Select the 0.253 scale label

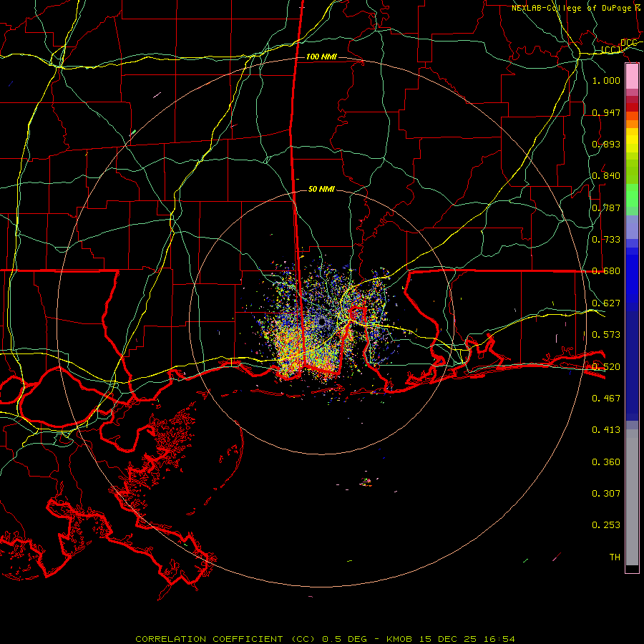(x=606, y=525)
